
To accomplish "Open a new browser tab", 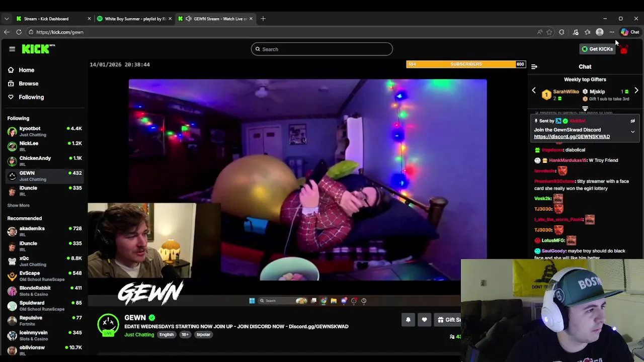I will tap(263, 19).
